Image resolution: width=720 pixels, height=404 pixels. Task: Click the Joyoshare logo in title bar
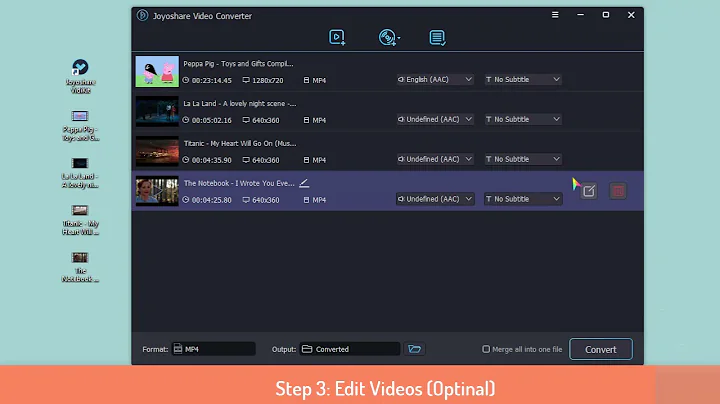142,15
